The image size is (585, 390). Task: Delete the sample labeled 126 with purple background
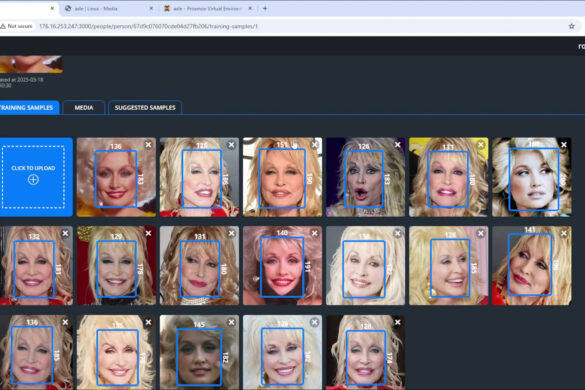click(x=398, y=145)
